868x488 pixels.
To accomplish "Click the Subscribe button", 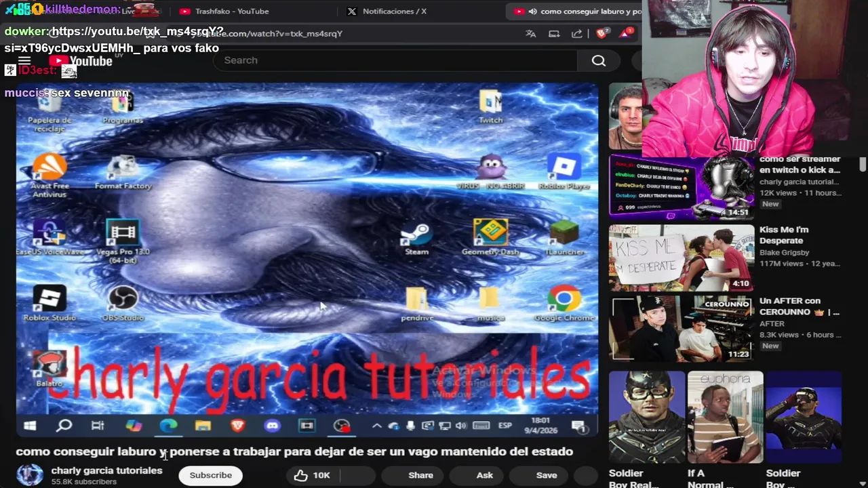I will [x=210, y=475].
